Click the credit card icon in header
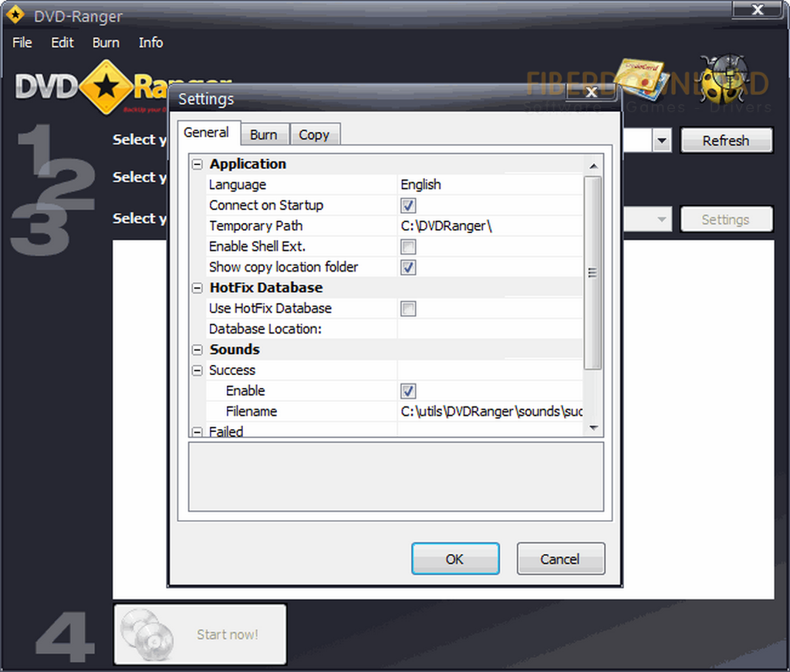 pos(641,79)
